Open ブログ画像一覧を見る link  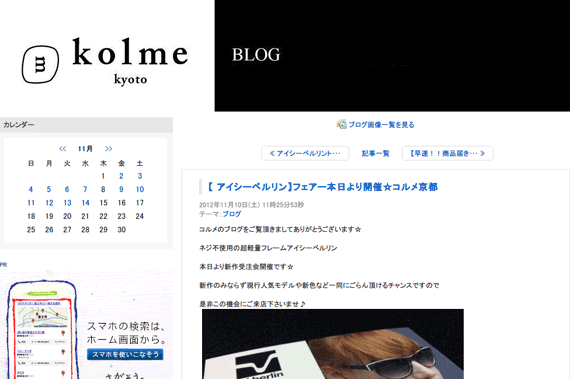(x=381, y=125)
